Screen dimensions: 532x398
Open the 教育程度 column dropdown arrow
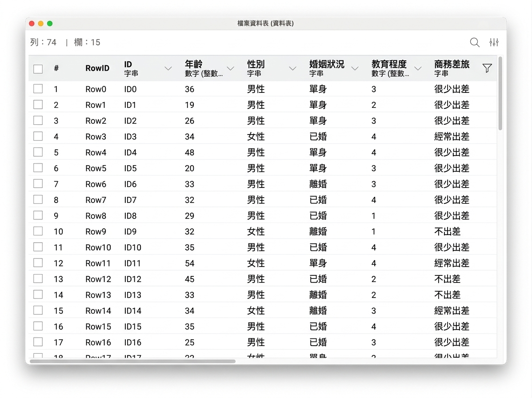[418, 68]
